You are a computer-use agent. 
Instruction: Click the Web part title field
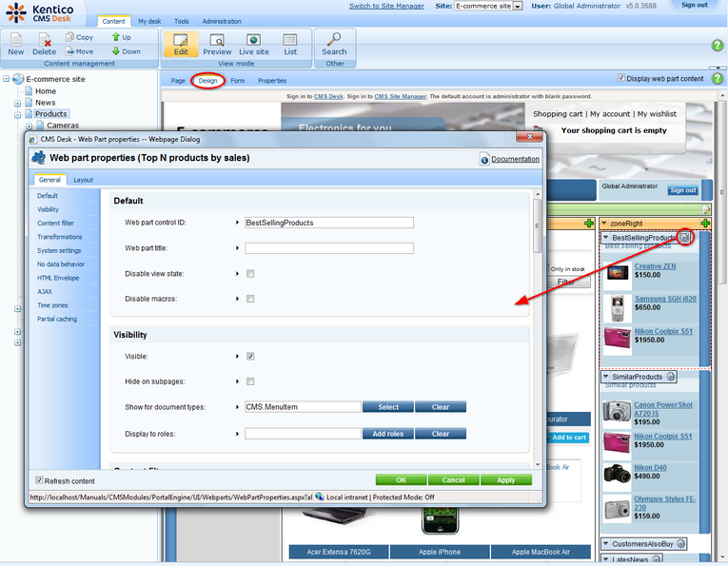click(329, 248)
